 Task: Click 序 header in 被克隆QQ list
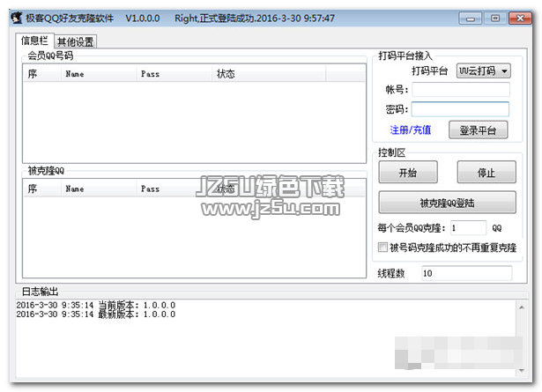pyautogui.click(x=41, y=189)
